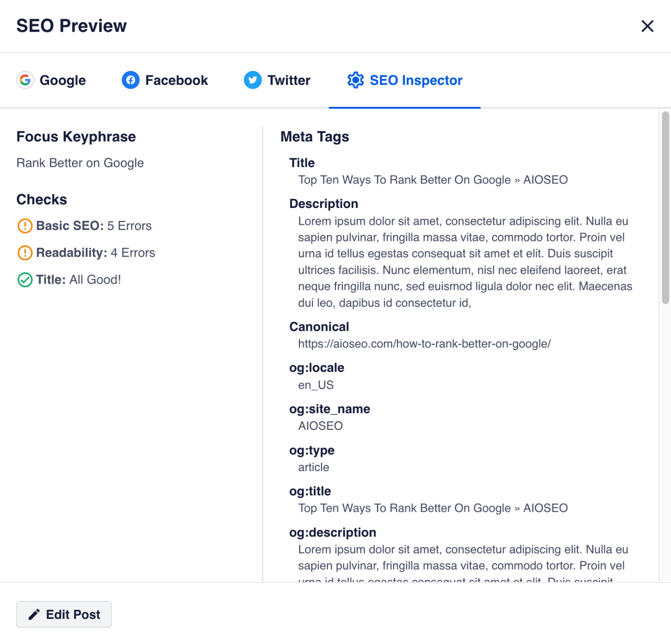Switch to the Google tab
The width and height of the screenshot is (671, 644).
pyautogui.click(x=51, y=80)
